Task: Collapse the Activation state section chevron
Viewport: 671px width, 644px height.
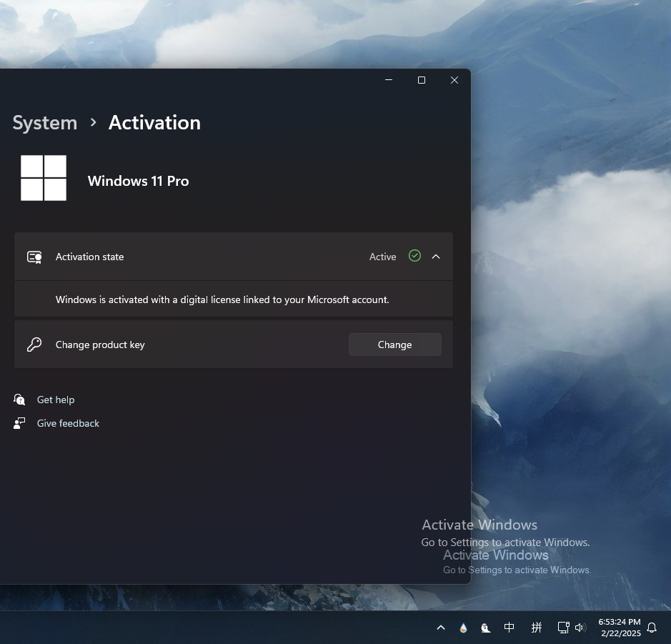Action: [x=436, y=257]
